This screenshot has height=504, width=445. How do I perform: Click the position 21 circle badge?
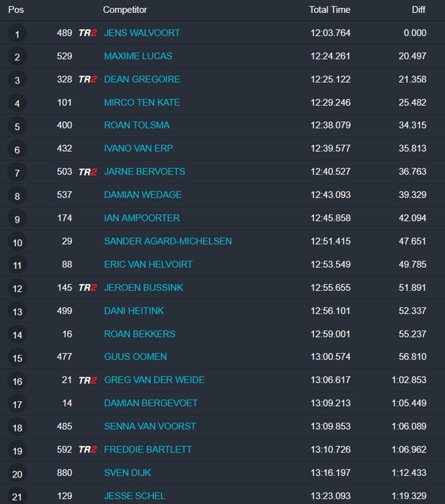coord(17,497)
